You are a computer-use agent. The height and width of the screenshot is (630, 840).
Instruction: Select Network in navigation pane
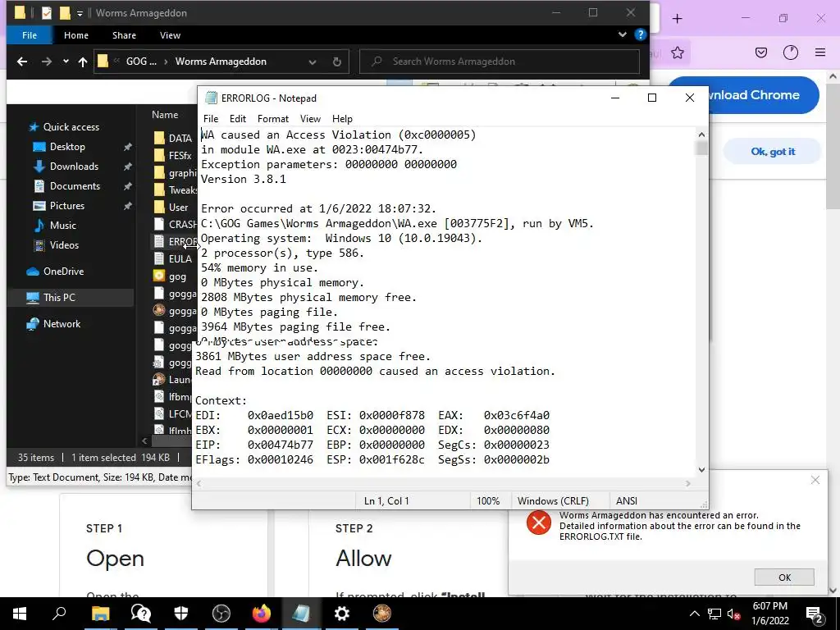(x=62, y=324)
